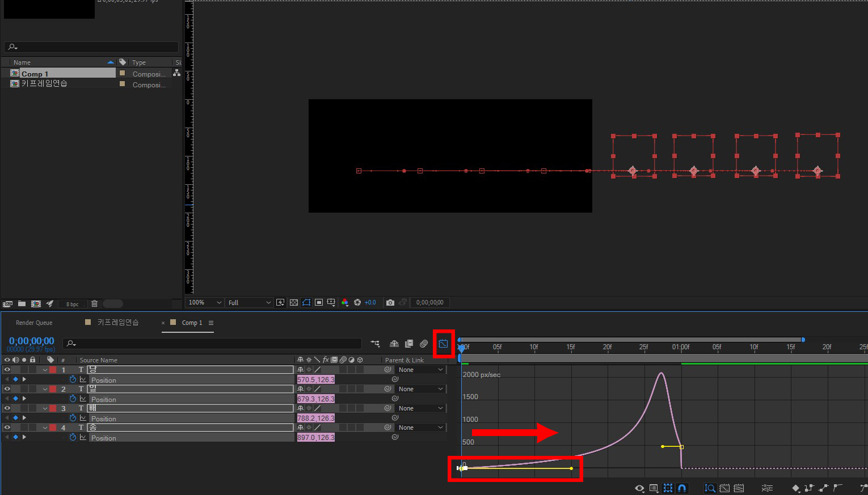Viewport: 868px width, 495px height.
Task: Hide layer 2 with its eye toggle
Action: [7, 389]
